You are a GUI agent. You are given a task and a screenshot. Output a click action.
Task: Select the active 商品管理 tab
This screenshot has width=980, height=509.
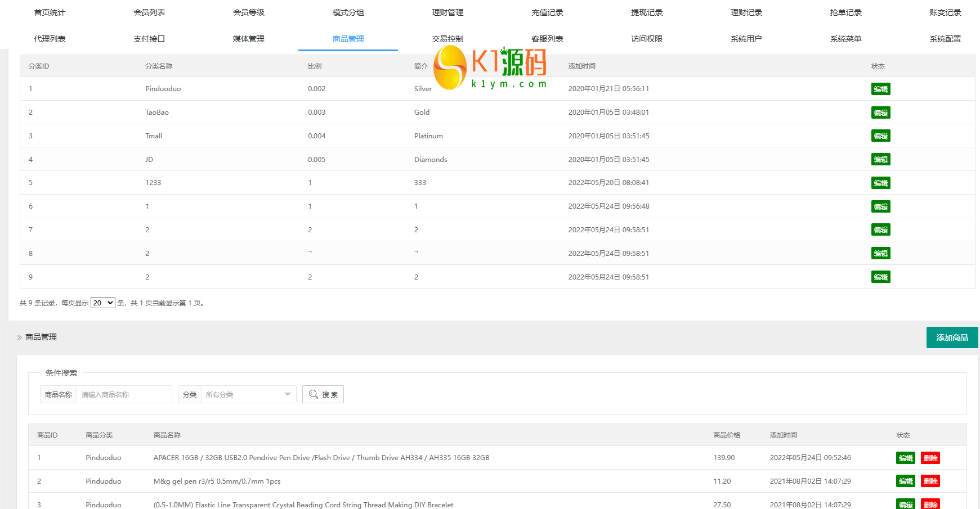tap(348, 39)
